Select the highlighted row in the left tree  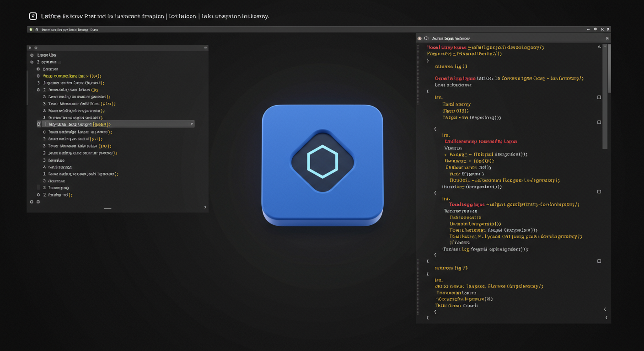click(x=118, y=124)
